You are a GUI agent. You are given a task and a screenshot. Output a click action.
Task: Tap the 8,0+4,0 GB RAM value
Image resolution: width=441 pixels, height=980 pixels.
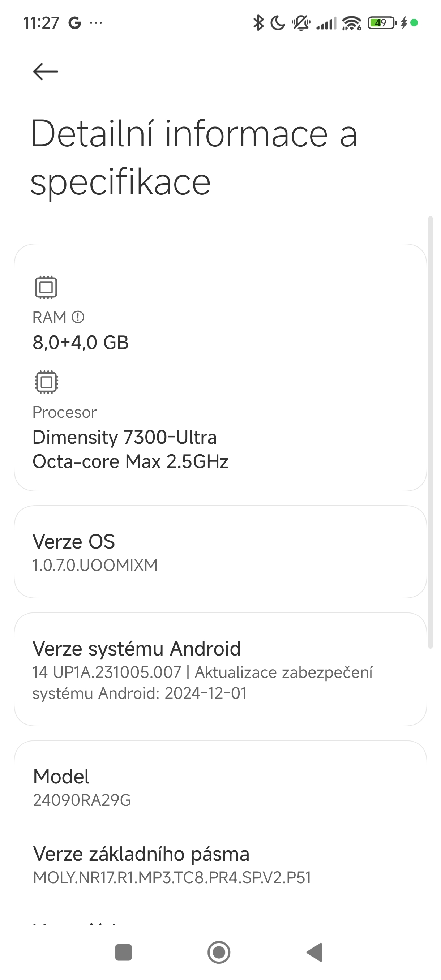click(x=81, y=343)
